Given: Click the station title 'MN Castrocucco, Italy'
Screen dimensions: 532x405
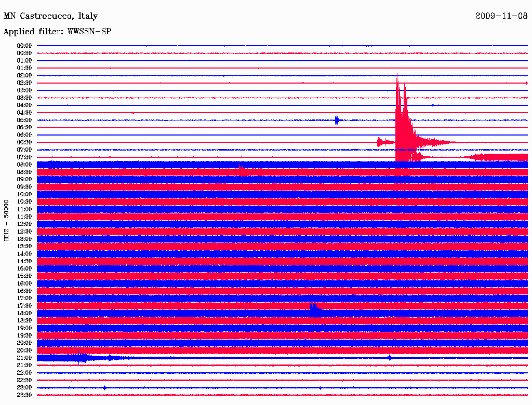Looking at the screenshot, I should (50, 16).
